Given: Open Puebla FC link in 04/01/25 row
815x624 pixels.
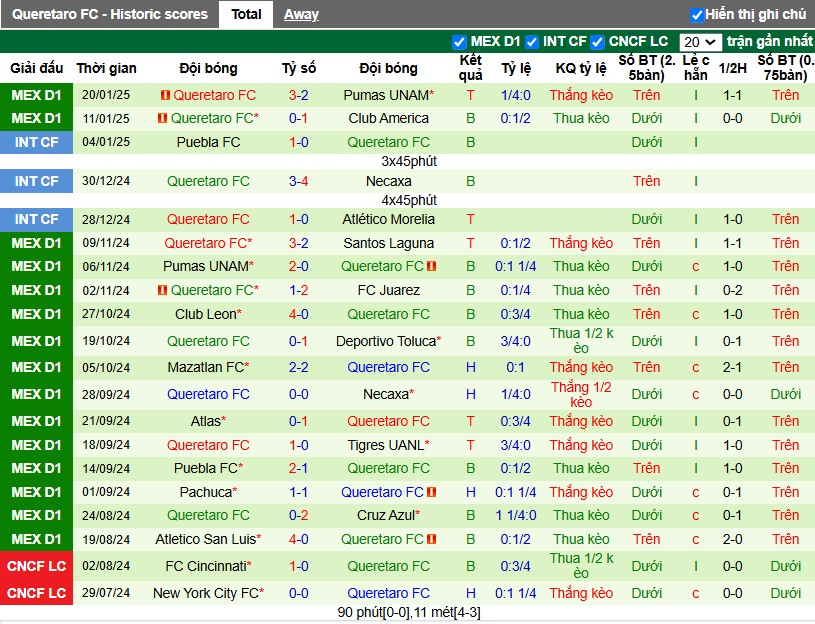Looking at the screenshot, I should point(208,142).
